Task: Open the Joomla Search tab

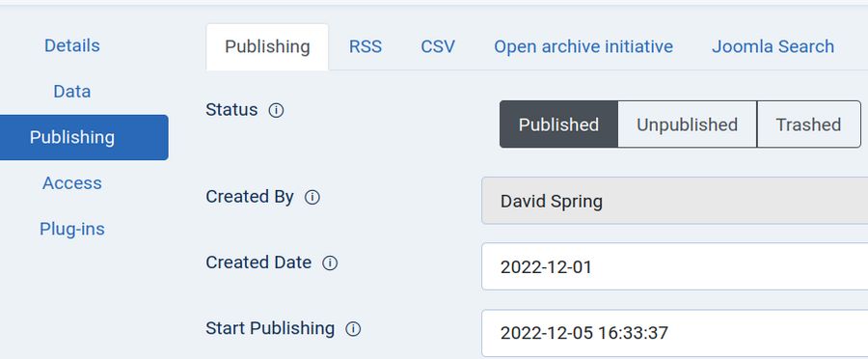Action: point(773,46)
